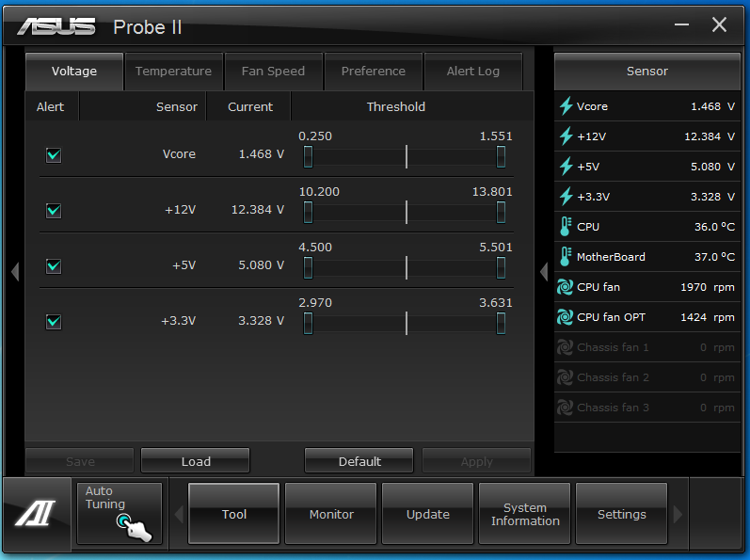Click Vcore upper threshold value 1.551
This screenshot has width=750, height=560.
[x=496, y=136]
